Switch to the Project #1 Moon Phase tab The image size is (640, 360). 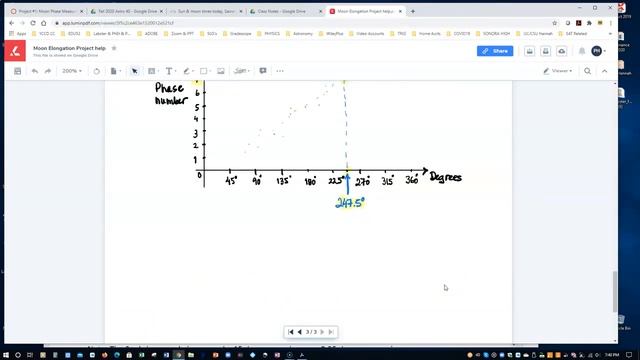[x=47, y=11]
